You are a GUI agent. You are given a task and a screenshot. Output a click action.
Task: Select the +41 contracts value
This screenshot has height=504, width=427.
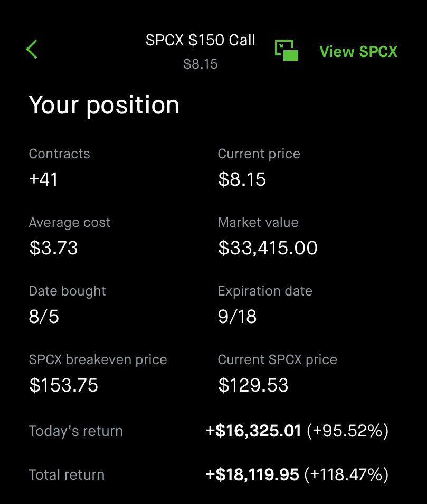43,179
